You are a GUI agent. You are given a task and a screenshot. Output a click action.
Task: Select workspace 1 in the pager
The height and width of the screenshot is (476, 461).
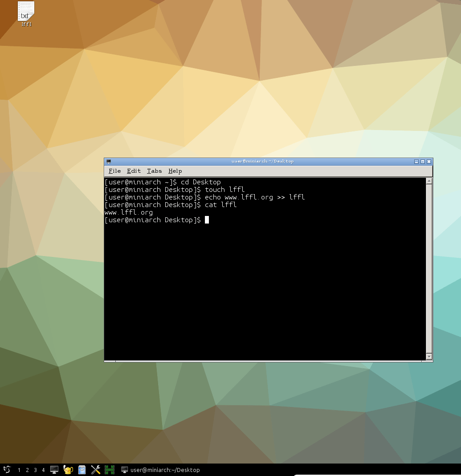(19, 470)
